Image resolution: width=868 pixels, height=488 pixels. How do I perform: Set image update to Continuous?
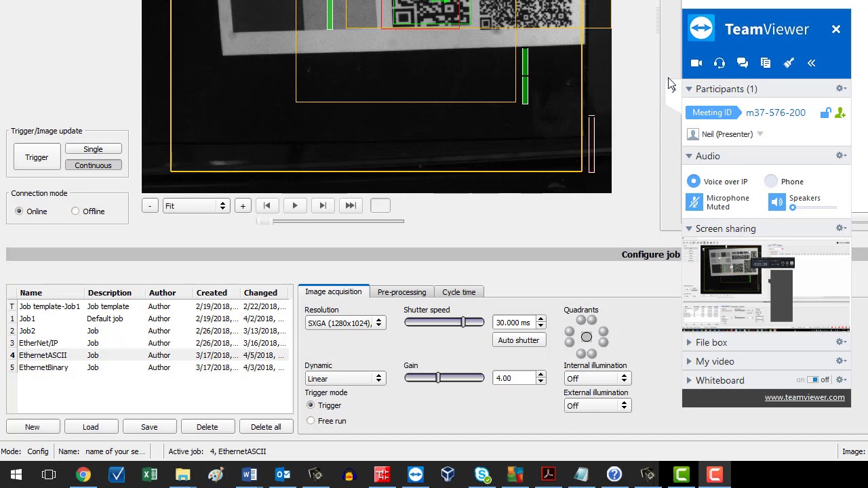93,165
